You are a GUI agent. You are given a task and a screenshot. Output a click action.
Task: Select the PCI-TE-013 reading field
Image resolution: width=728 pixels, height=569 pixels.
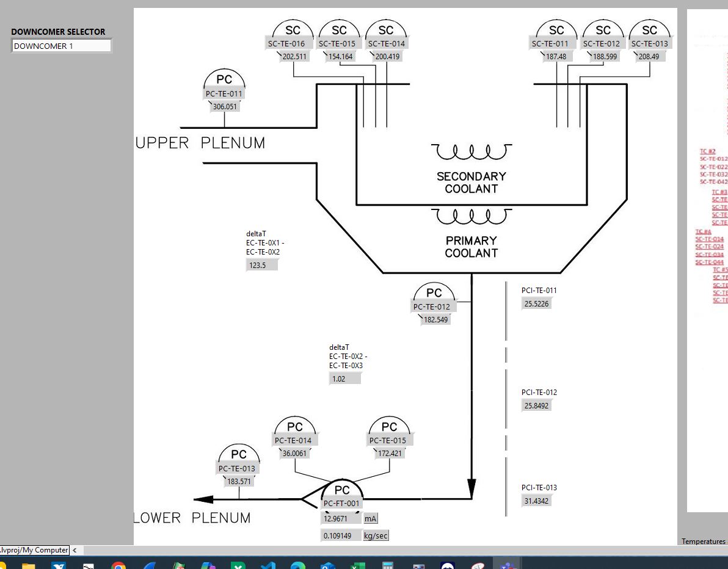click(x=537, y=501)
